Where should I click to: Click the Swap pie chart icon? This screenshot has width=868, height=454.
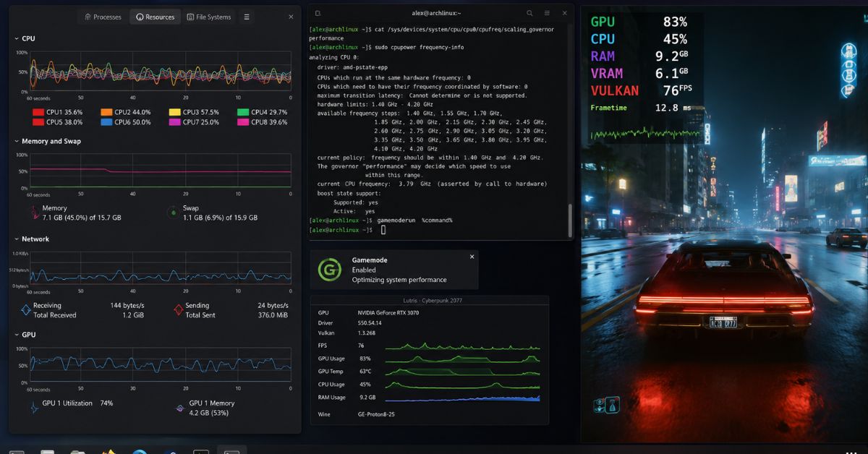point(172,213)
